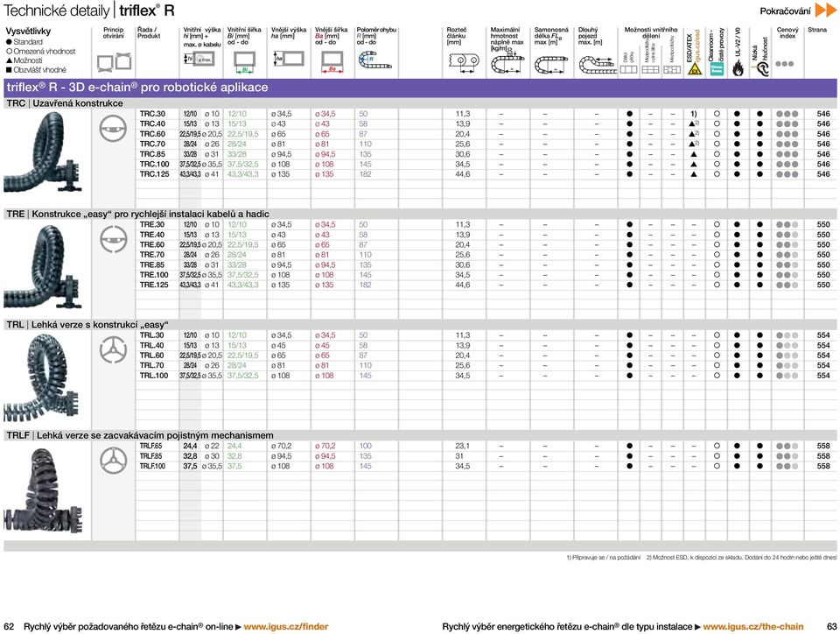Image resolution: width=840 pixels, height=634 pixels.
Task: Click the TRLF series opening principle icon
Action: point(113,461)
